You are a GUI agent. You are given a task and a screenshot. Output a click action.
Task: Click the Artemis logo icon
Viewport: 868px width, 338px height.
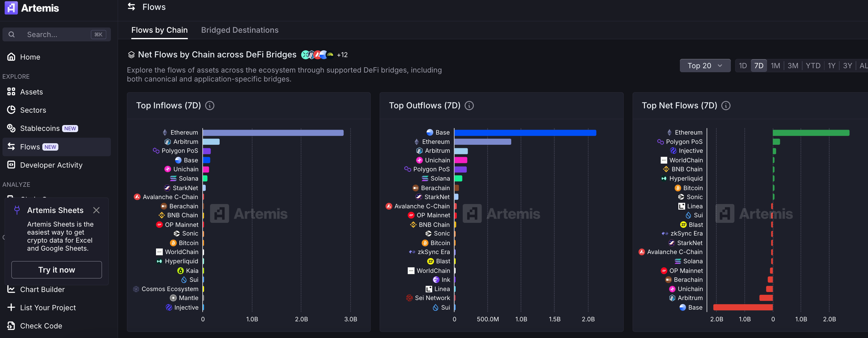tap(11, 7)
